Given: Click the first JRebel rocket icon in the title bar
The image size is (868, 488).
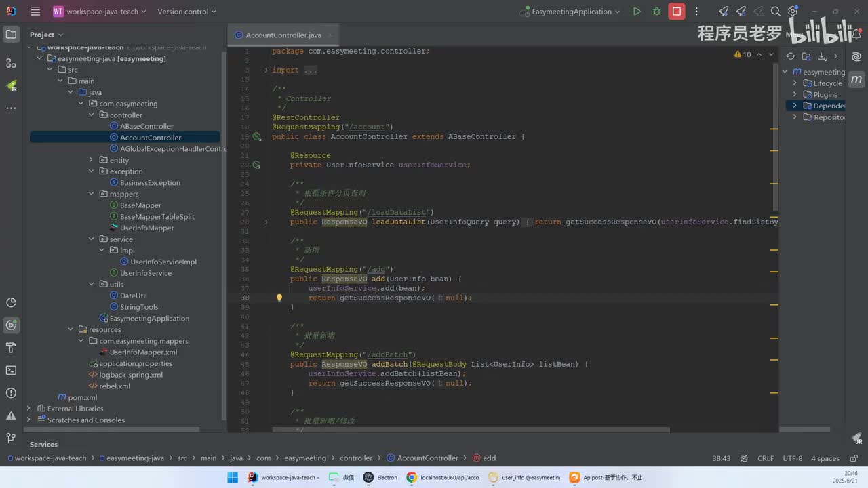Looking at the screenshot, I should (x=724, y=12).
